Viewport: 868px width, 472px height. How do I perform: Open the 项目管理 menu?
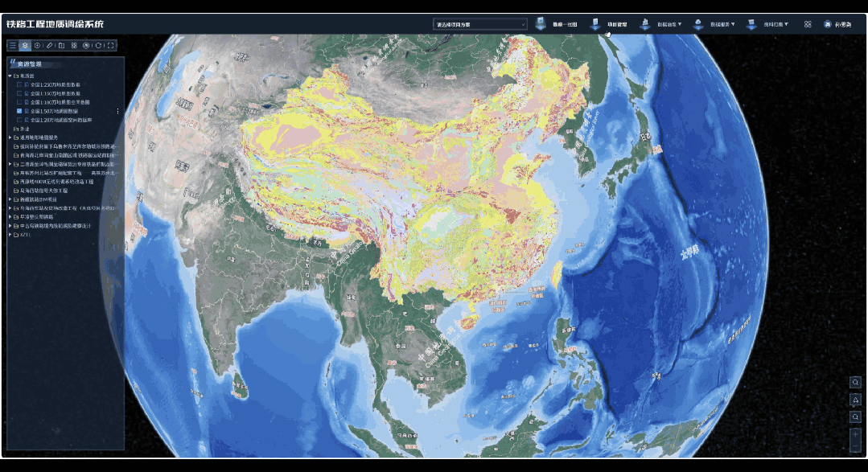pos(617,24)
